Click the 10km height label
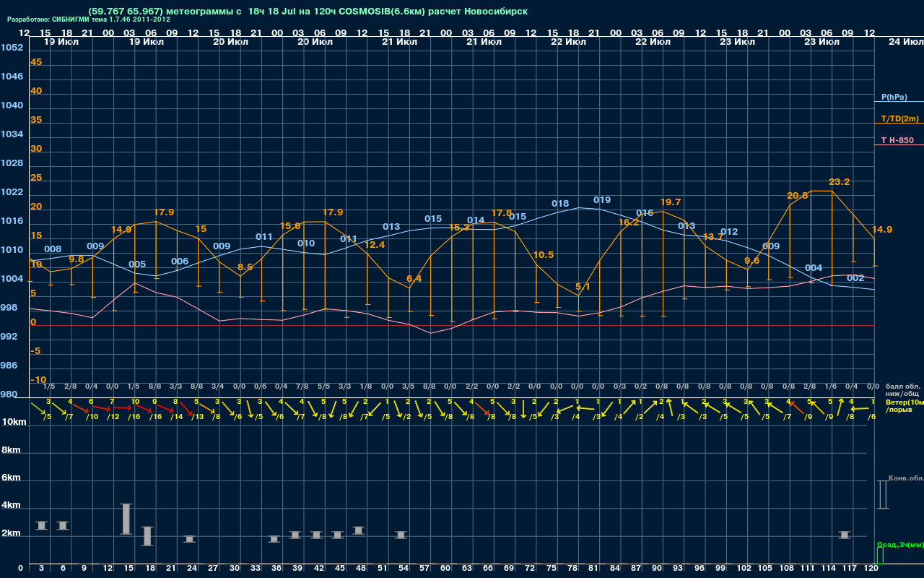 coord(15,421)
